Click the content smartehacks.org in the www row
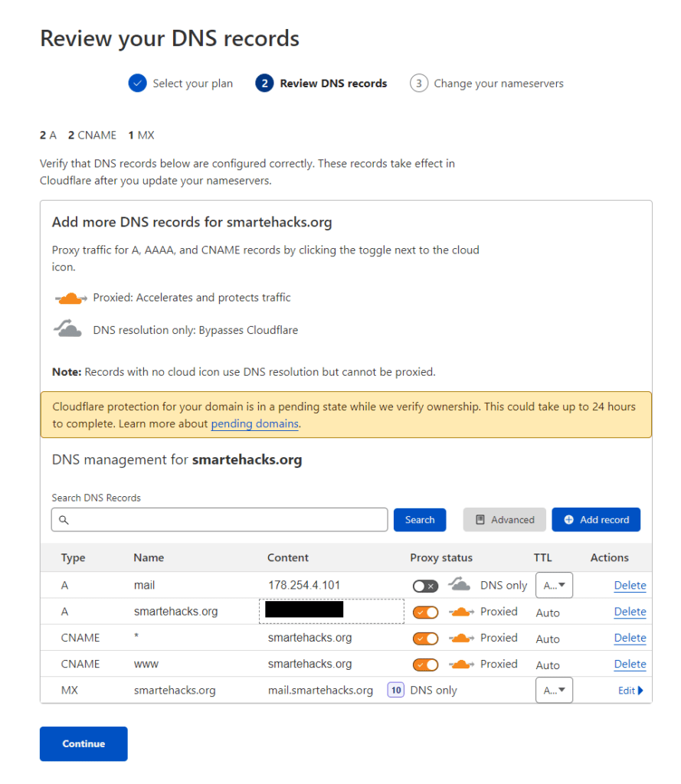Screen dimensions: 681x784 pos(309,664)
